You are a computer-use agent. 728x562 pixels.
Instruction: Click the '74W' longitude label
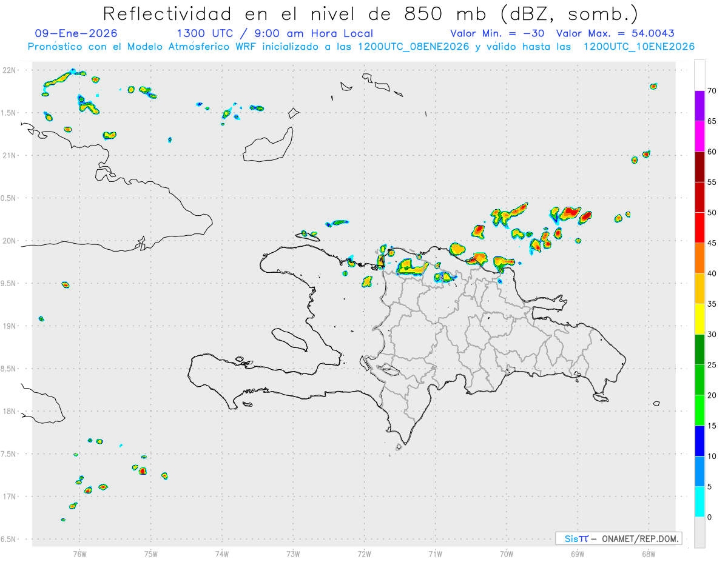click(x=222, y=554)
